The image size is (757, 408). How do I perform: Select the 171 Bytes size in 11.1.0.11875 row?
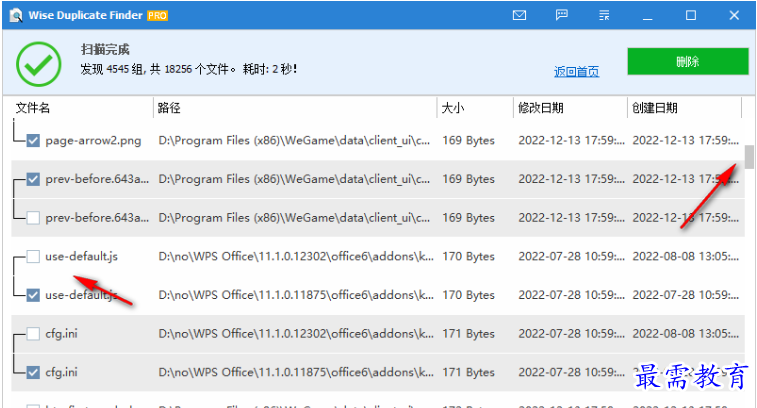click(x=468, y=372)
